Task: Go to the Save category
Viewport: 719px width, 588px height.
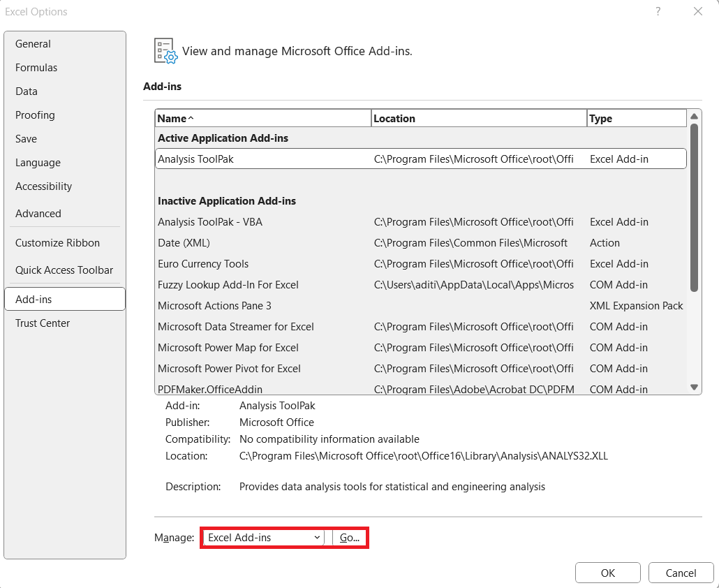Action: coord(65,139)
